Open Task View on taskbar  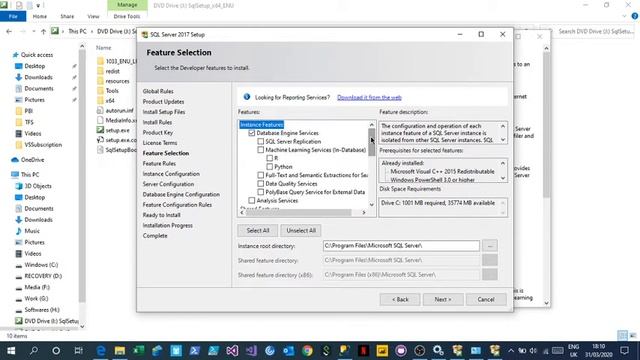pyautogui.click(x=78, y=351)
